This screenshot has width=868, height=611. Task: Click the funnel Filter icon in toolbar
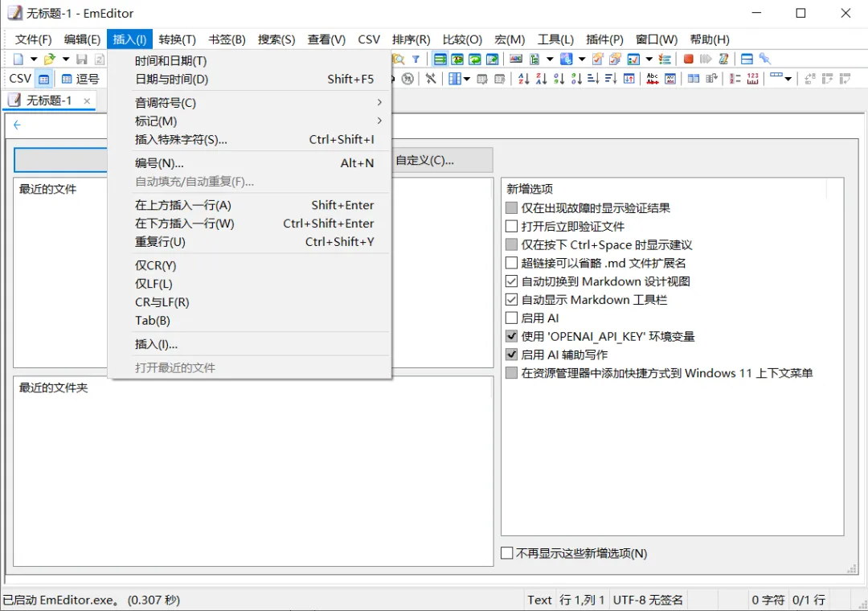tap(416, 59)
